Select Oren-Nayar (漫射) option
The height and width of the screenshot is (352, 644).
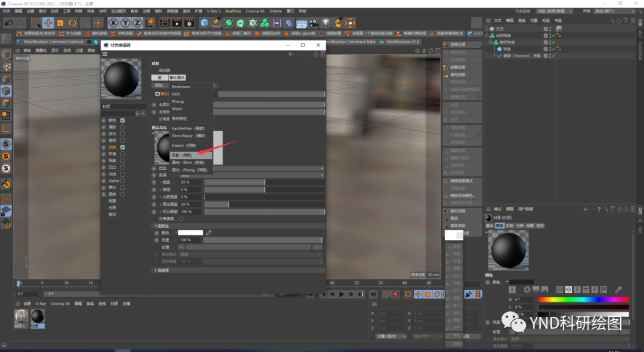pyautogui.click(x=191, y=135)
